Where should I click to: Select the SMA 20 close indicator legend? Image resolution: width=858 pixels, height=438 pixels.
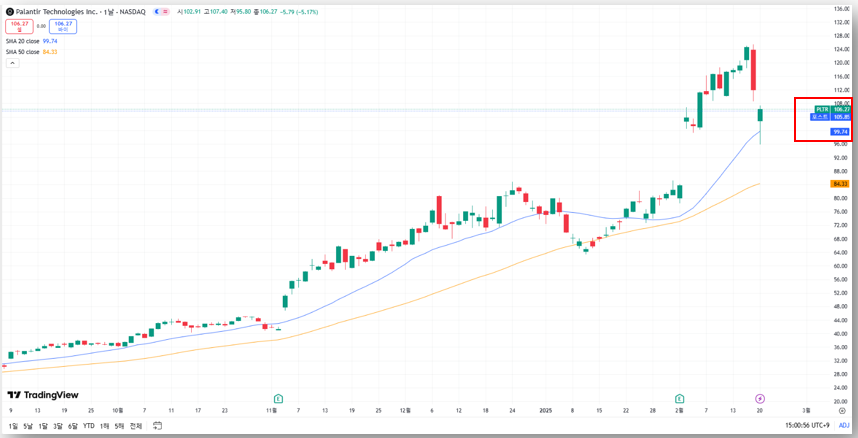(23, 41)
